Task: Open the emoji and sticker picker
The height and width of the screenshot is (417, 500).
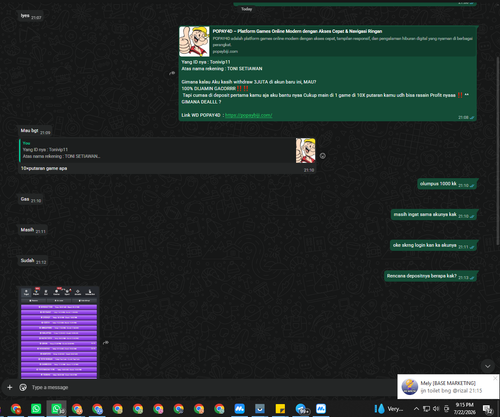Action: point(23,387)
